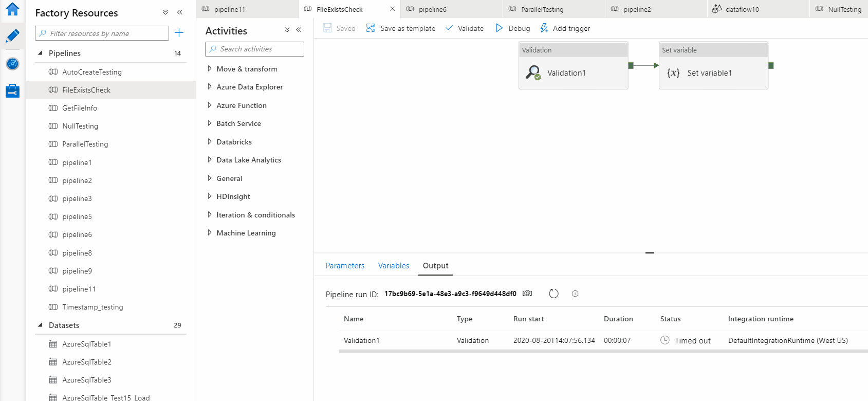Click the Save as template icon
Image resolution: width=868 pixels, height=401 pixels.
click(371, 28)
